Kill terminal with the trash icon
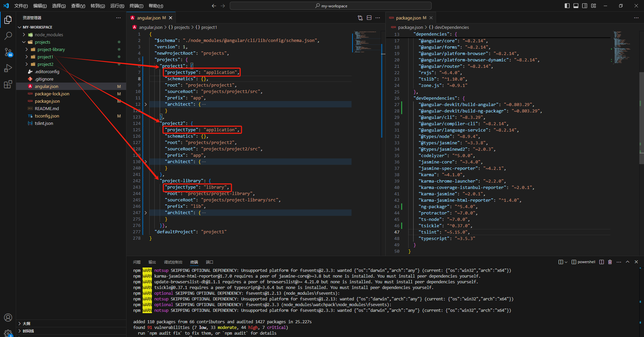This screenshot has height=337, width=644. [610, 262]
